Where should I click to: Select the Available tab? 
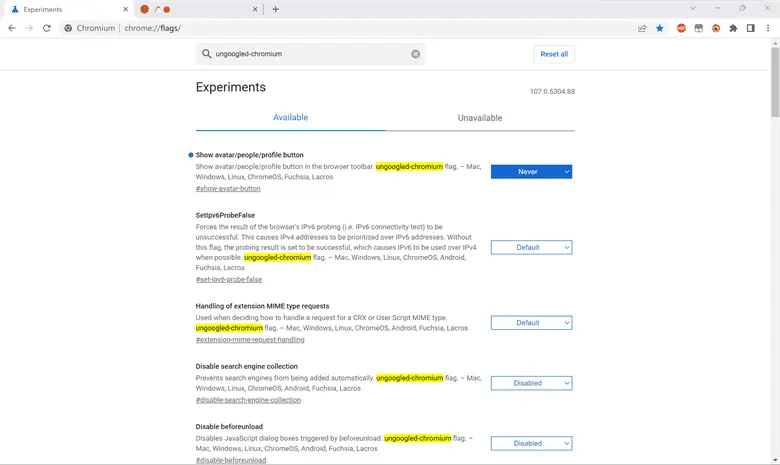pyautogui.click(x=290, y=118)
